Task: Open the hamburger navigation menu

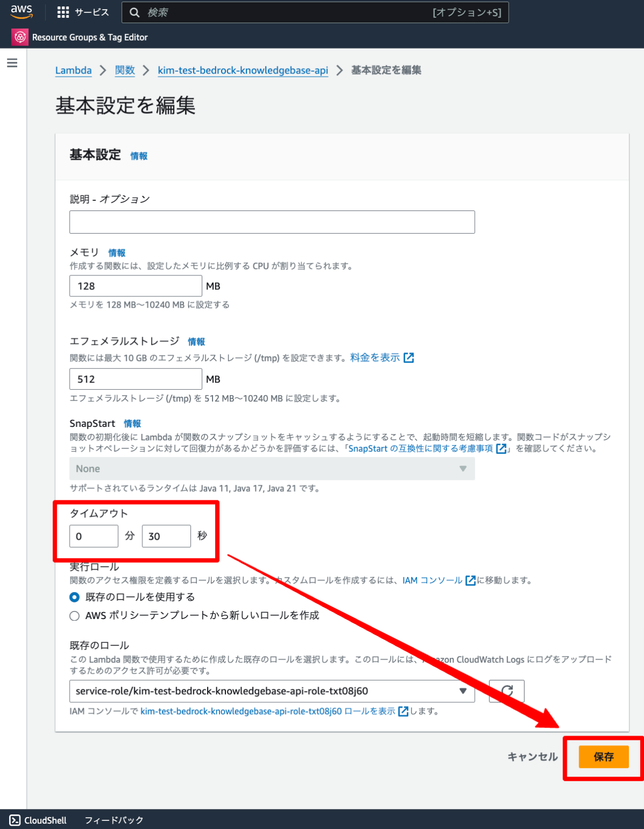Action: (12, 63)
